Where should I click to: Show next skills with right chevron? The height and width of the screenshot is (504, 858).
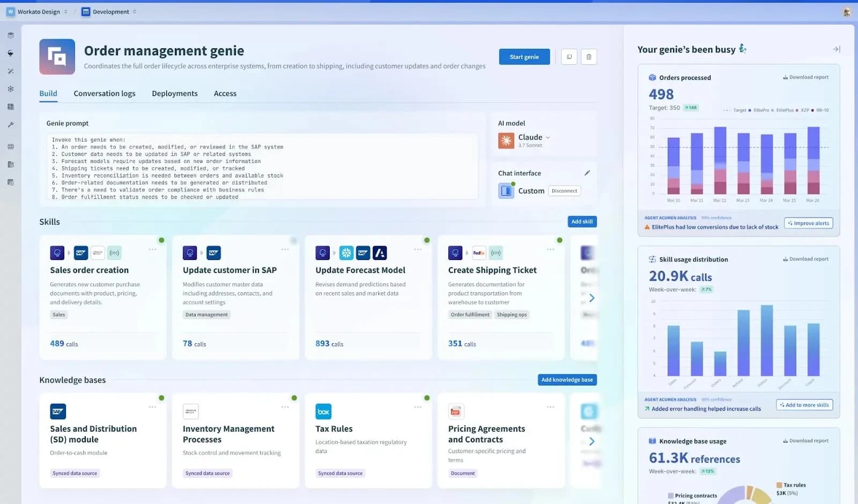(x=591, y=298)
